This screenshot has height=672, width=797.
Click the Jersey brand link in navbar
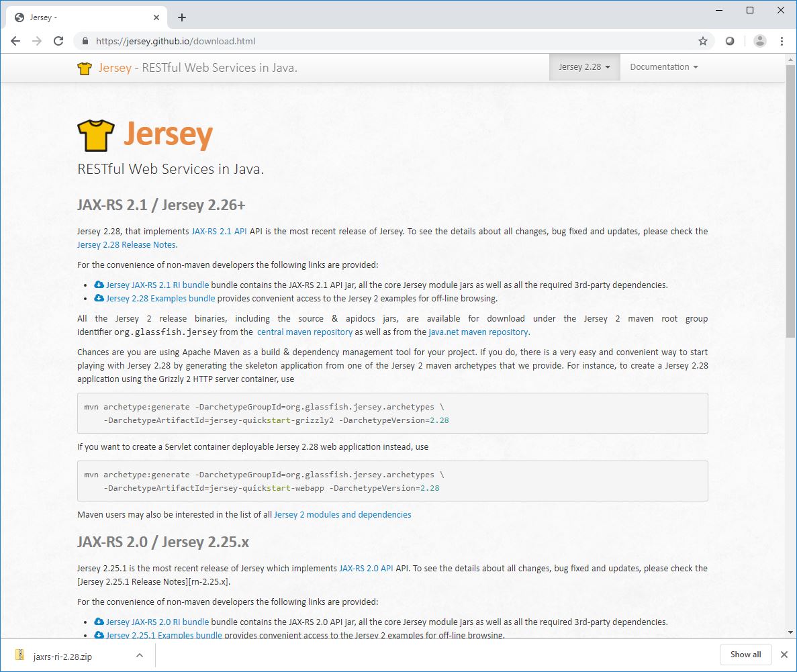click(x=115, y=68)
